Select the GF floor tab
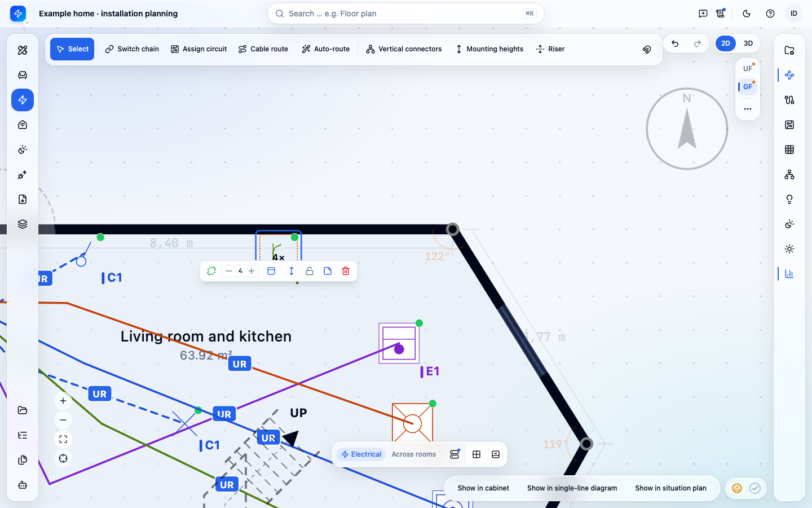812x508 pixels. (x=748, y=87)
